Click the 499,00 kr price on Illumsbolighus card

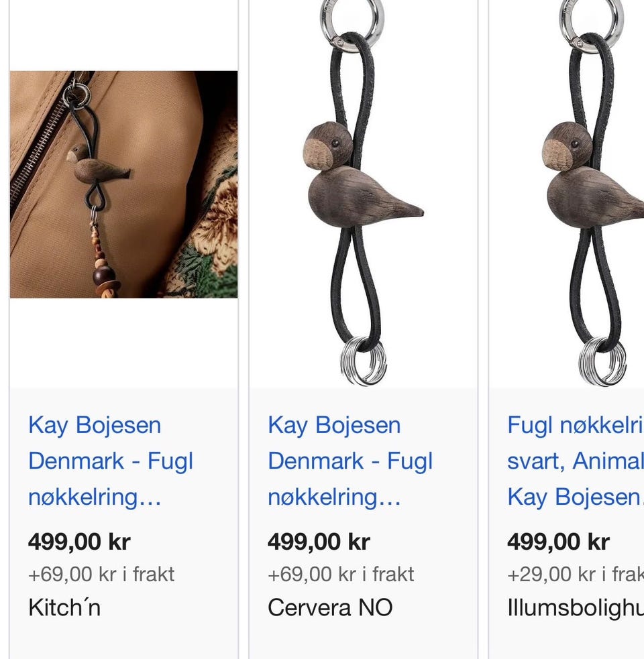pyautogui.click(x=558, y=541)
